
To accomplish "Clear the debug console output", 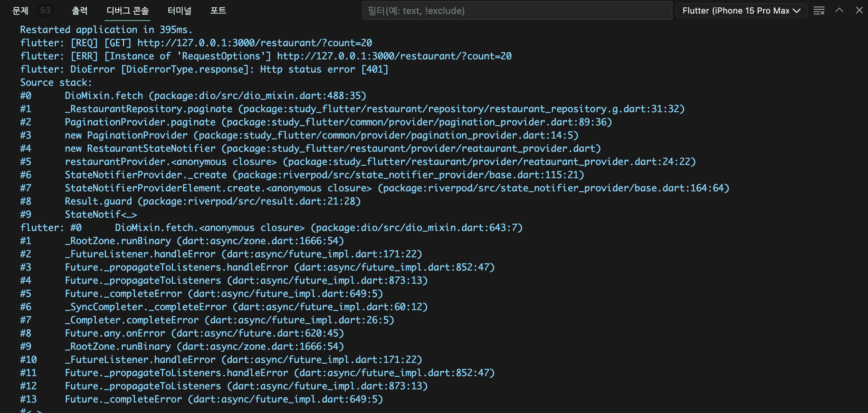I will click(x=819, y=10).
